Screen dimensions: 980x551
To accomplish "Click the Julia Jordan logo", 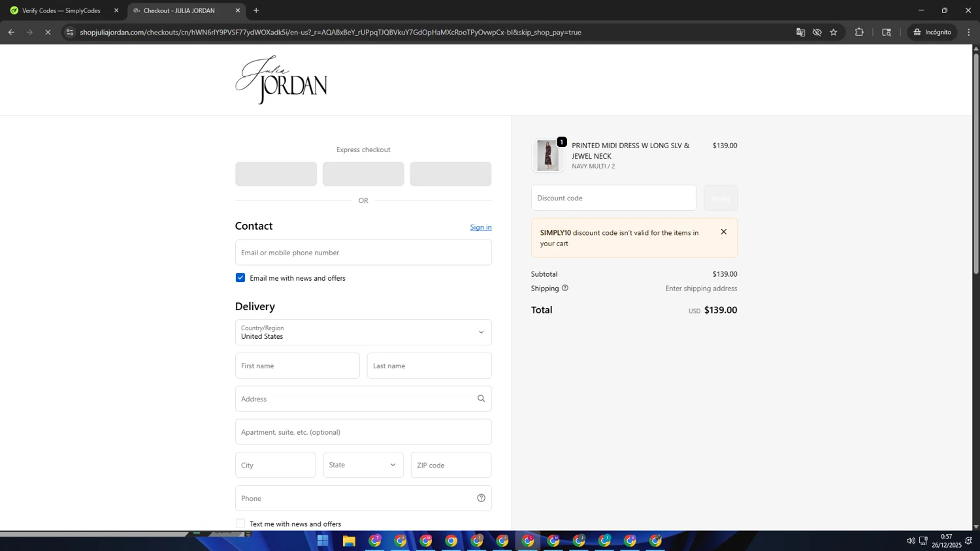I will coord(282,80).
